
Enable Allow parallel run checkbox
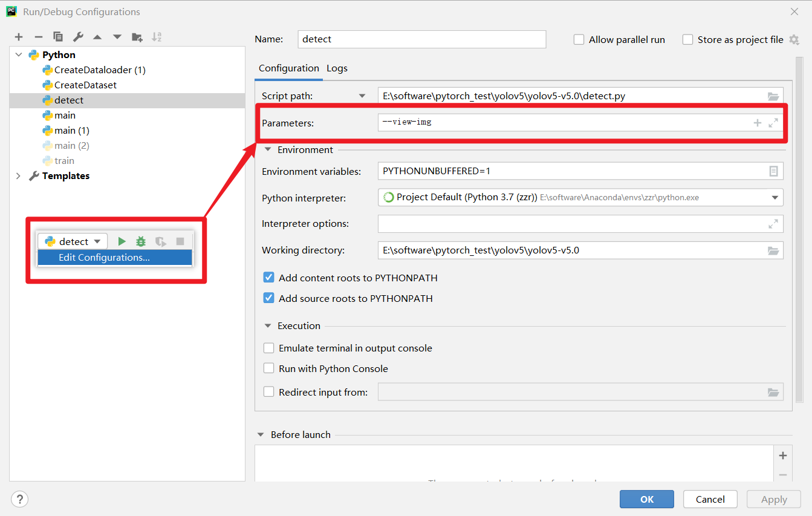pyautogui.click(x=579, y=39)
